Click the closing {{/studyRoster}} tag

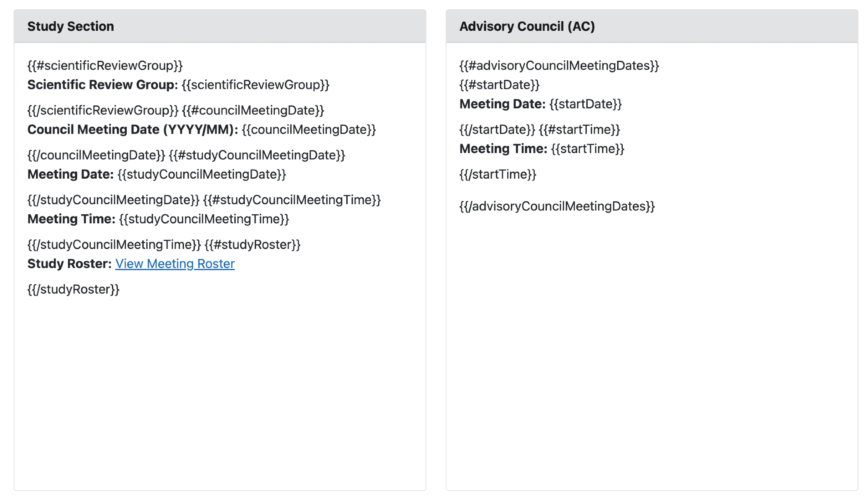tap(73, 289)
